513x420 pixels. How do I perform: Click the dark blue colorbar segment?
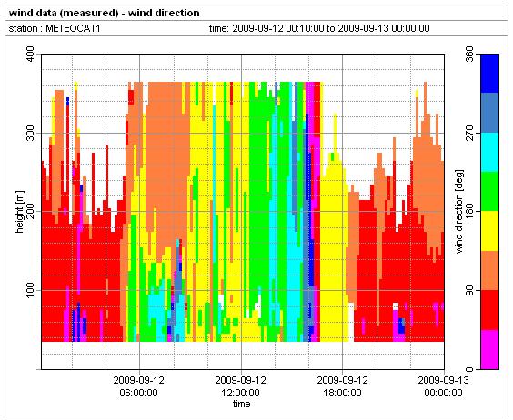pos(489,74)
